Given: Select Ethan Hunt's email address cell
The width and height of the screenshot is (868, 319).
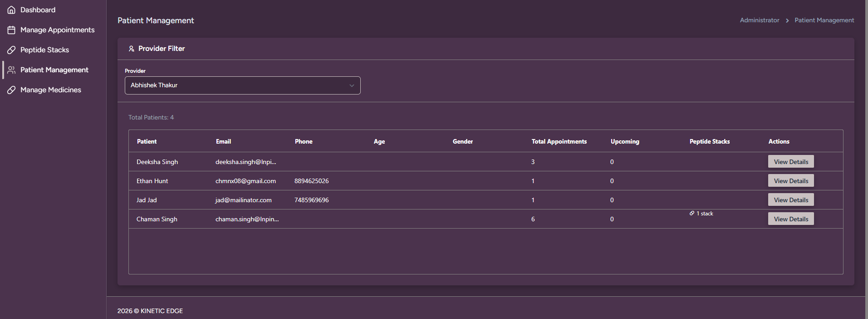Looking at the screenshot, I should [245, 181].
